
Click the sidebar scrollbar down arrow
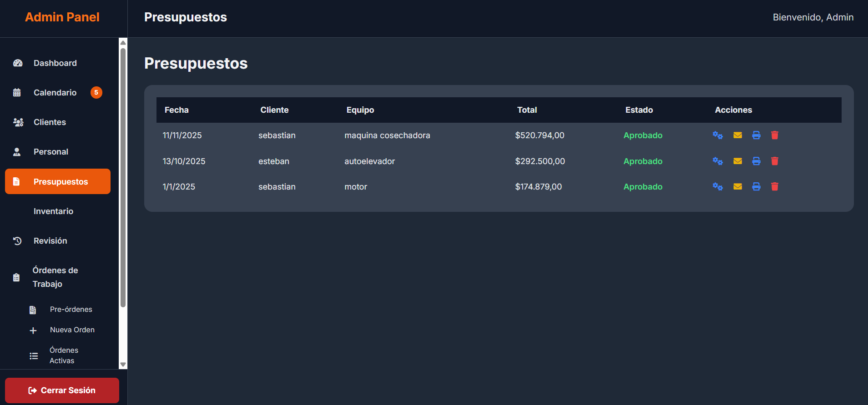coord(123,365)
